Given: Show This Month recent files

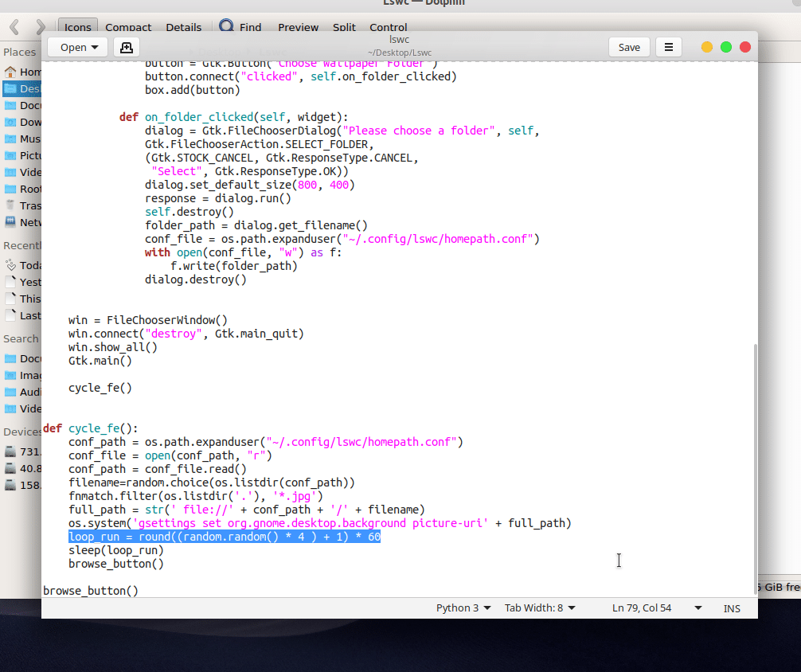Looking at the screenshot, I should 22,299.
